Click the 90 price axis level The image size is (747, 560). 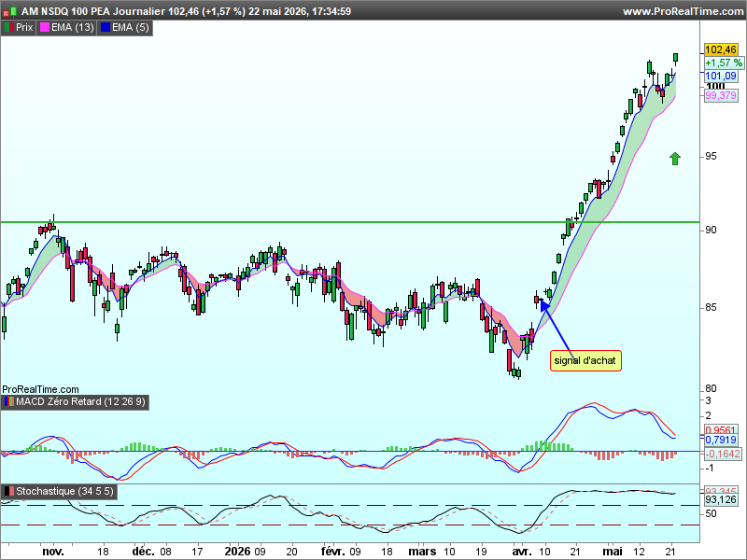coord(711,230)
